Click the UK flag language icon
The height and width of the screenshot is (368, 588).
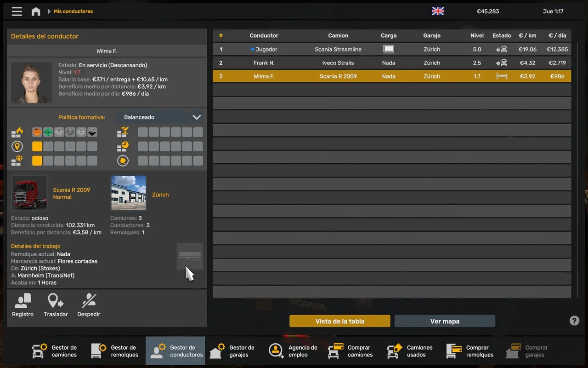(x=438, y=11)
